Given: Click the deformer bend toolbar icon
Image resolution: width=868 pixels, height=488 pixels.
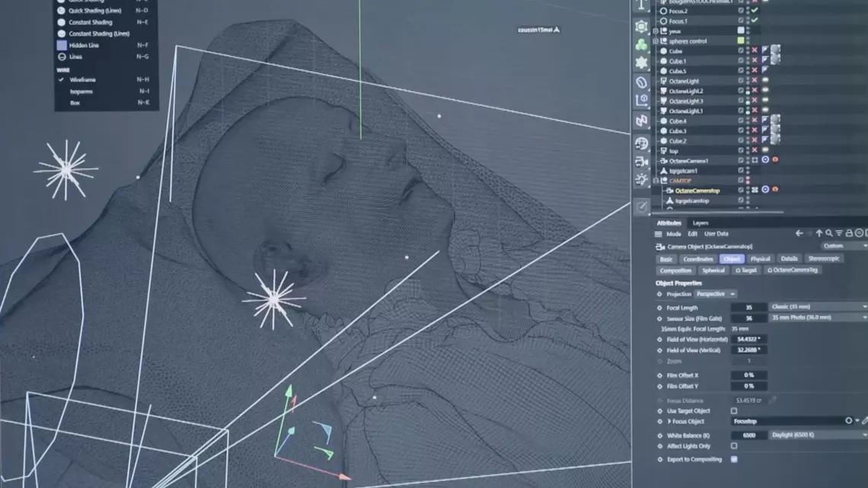Looking at the screenshot, I should click(641, 82).
